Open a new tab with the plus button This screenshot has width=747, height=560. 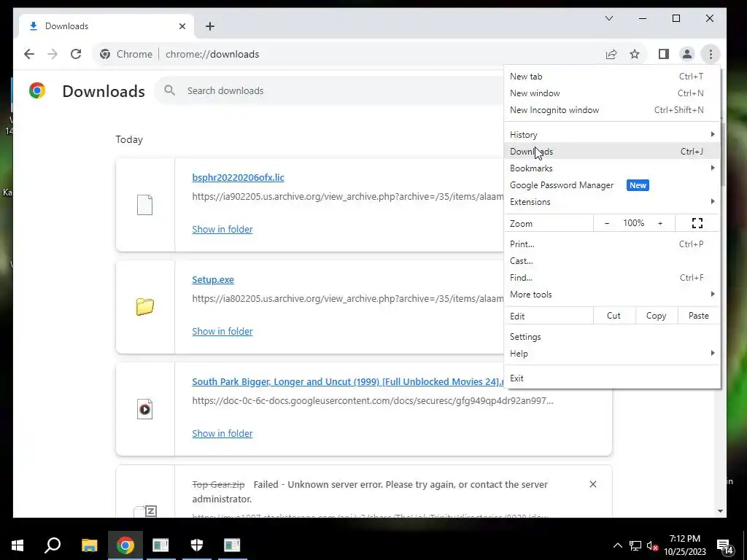pos(210,26)
